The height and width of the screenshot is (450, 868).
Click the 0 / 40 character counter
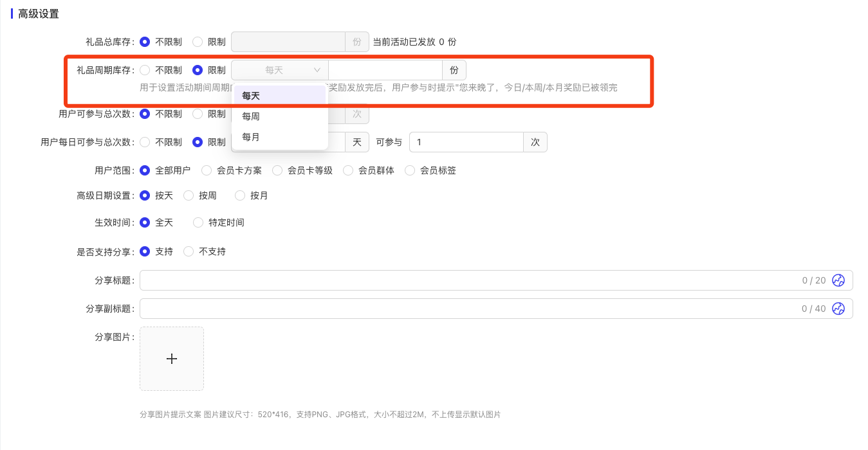click(814, 309)
